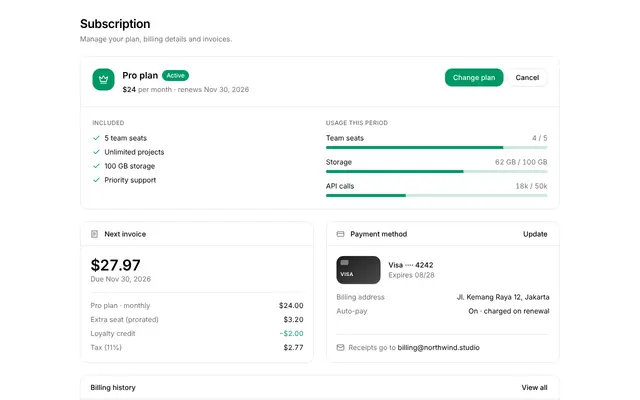The image size is (640, 400).
Task: Click the Auto-pay label
Action: 352,311
